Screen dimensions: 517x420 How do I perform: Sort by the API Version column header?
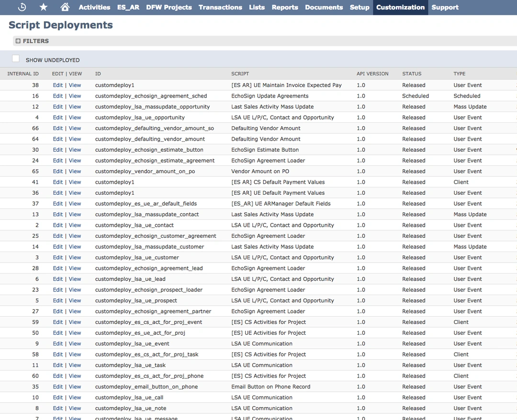tap(372, 74)
